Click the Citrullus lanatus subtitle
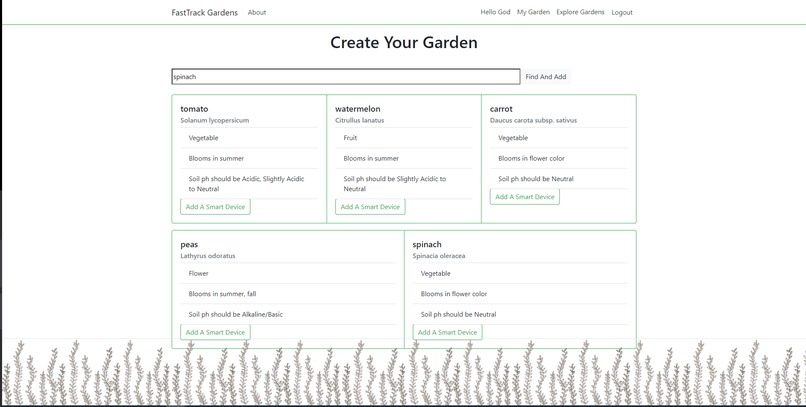This screenshot has width=806, height=407. (x=360, y=120)
